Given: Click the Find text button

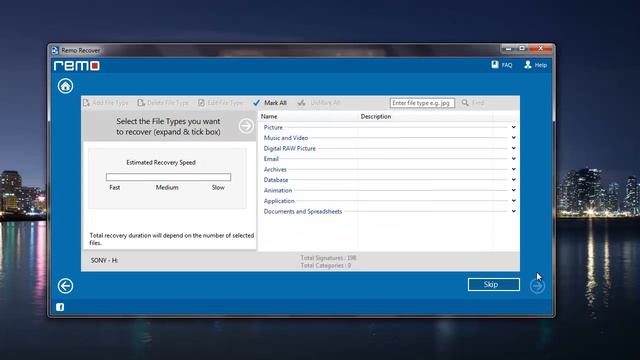Looking at the screenshot, I should 478,103.
